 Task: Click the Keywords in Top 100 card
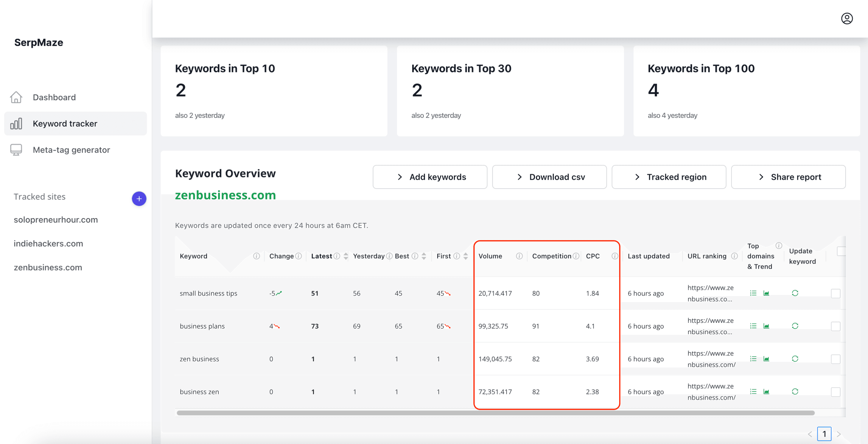click(x=747, y=91)
